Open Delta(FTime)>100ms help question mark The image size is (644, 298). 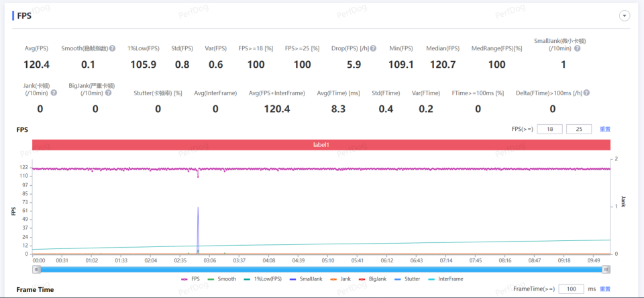(x=586, y=93)
